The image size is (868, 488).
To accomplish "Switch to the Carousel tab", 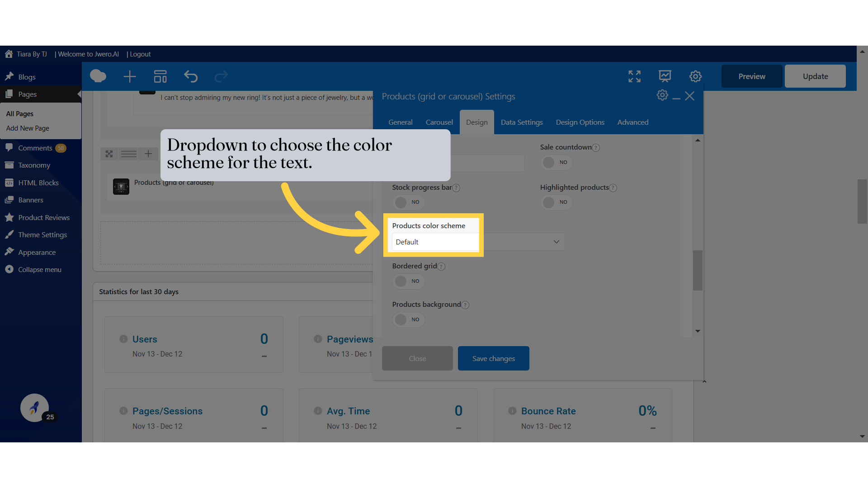I will tap(439, 122).
